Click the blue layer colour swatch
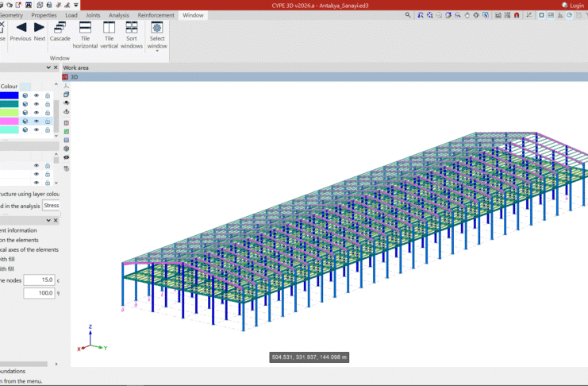This screenshot has height=386, width=588. click(9, 95)
